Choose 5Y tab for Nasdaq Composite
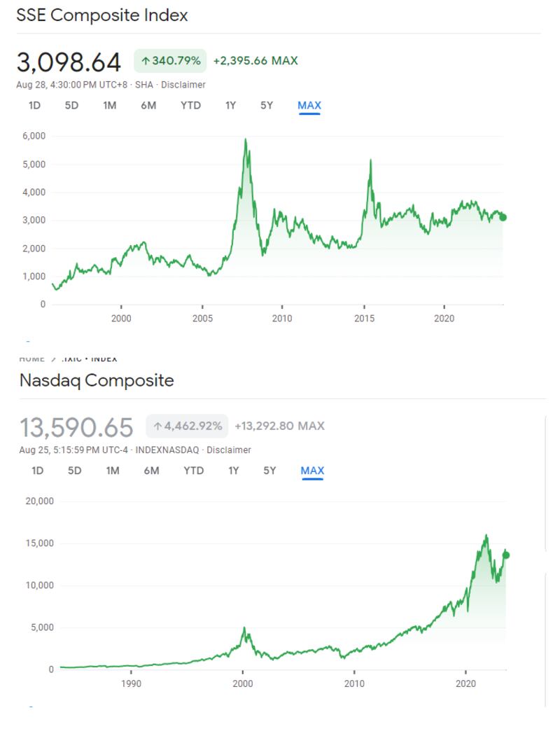560x729 pixels. 269,471
